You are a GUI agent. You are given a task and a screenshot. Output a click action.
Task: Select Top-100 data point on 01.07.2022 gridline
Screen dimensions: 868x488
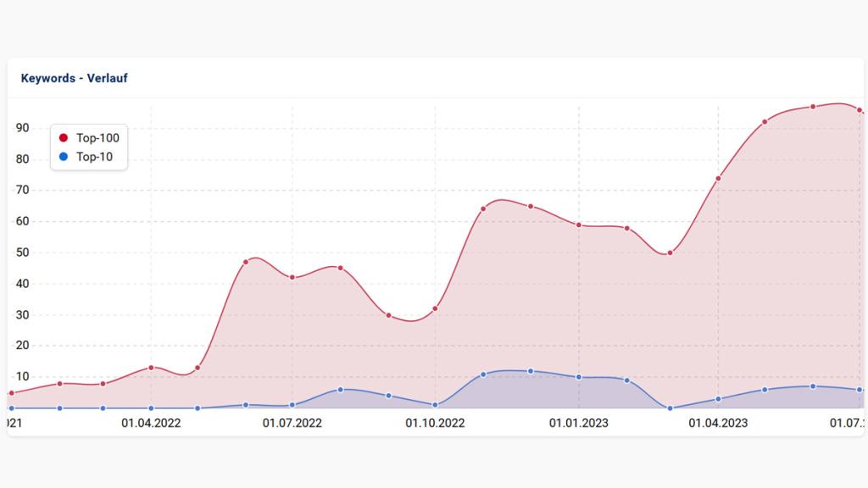coord(292,277)
